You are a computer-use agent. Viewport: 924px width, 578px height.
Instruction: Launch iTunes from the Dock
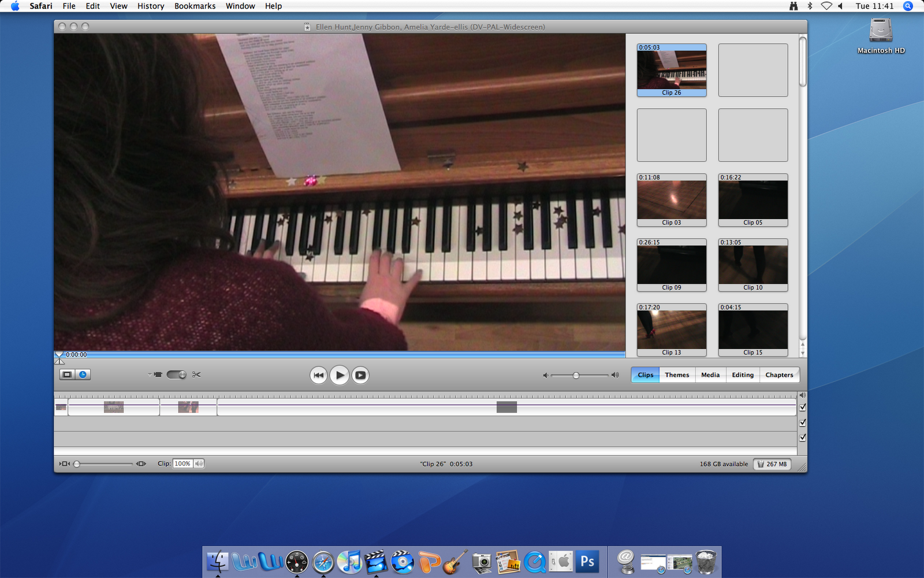[x=349, y=561]
